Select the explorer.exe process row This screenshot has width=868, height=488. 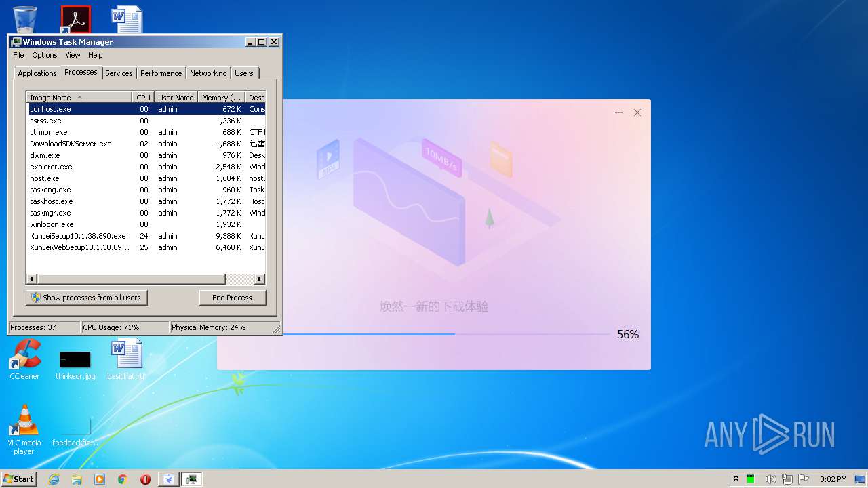(146, 167)
